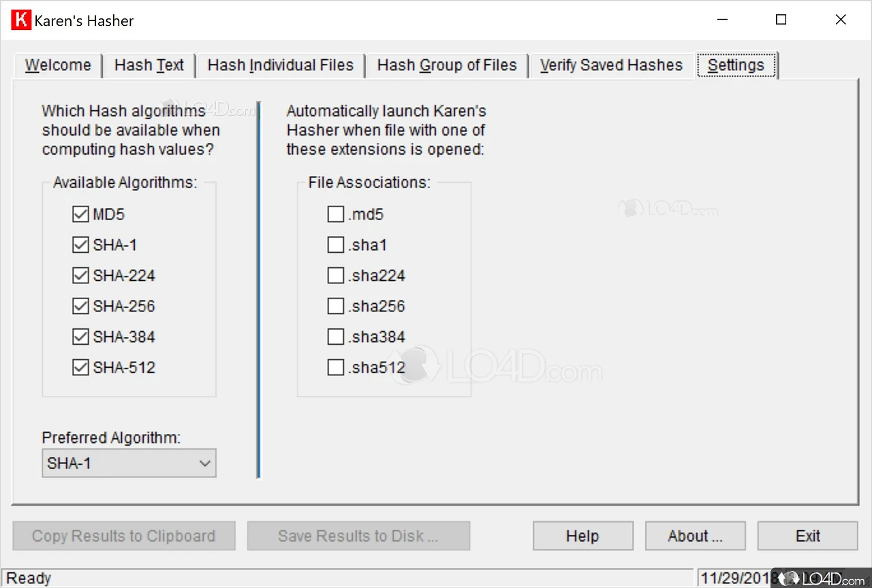Switch to the Welcome tab
Viewport: 872px width, 588px height.
[x=58, y=65]
